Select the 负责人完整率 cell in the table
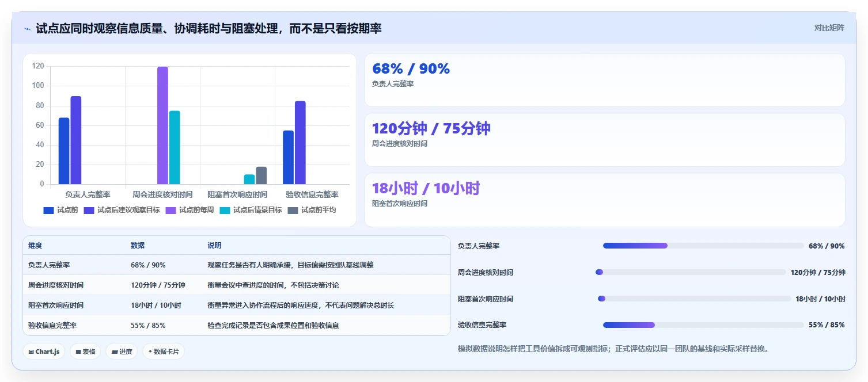The image size is (868, 382). click(49, 265)
